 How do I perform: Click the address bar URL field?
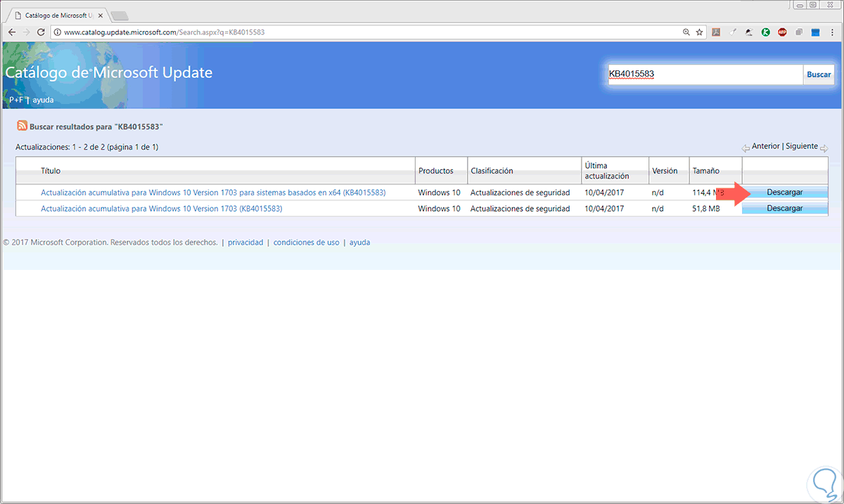tap(366, 32)
